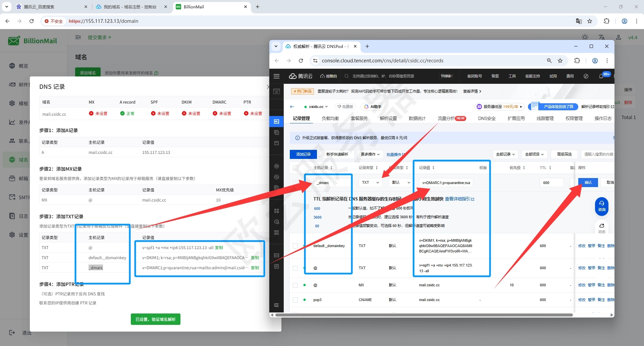Expand 更多操作 dropdown
The image size is (644, 346).
pyautogui.click(x=370, y=154)
